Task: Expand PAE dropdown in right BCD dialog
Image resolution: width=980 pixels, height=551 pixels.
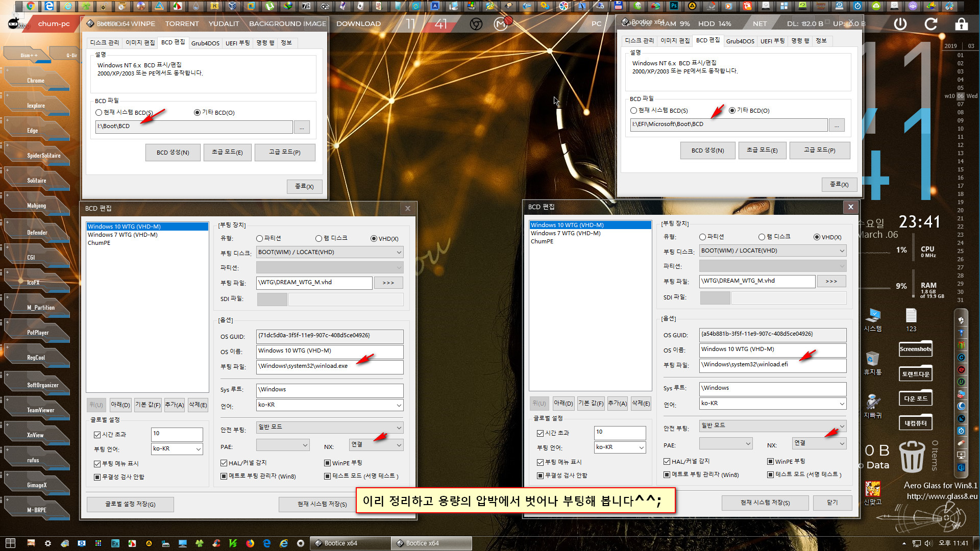Action: coord(748,443)
